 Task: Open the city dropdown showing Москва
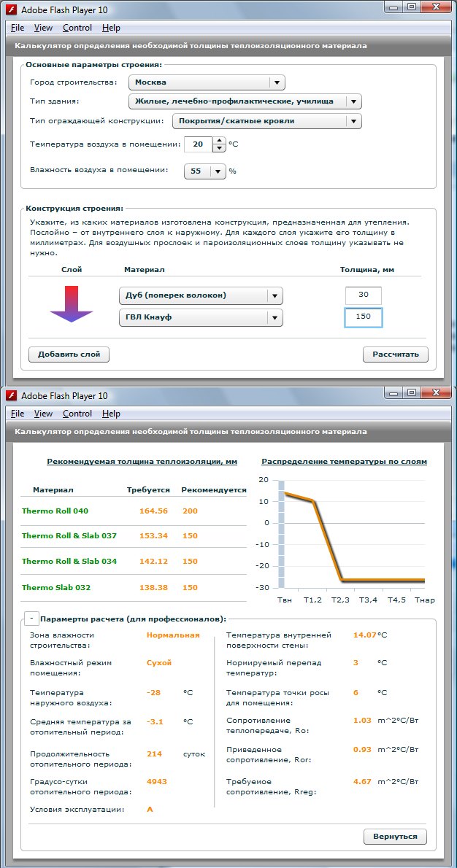(x=207, y=82)
